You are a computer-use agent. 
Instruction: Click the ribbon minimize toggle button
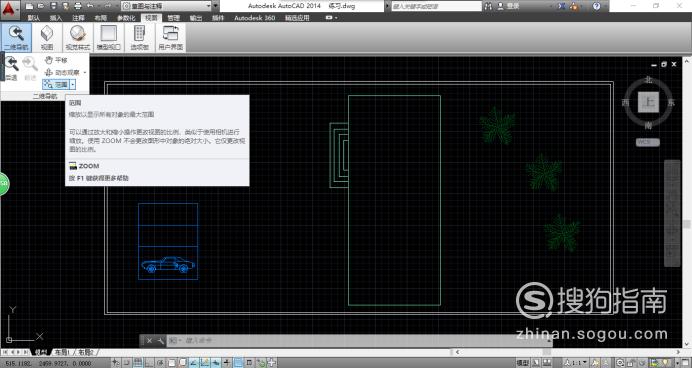point(329,18)
